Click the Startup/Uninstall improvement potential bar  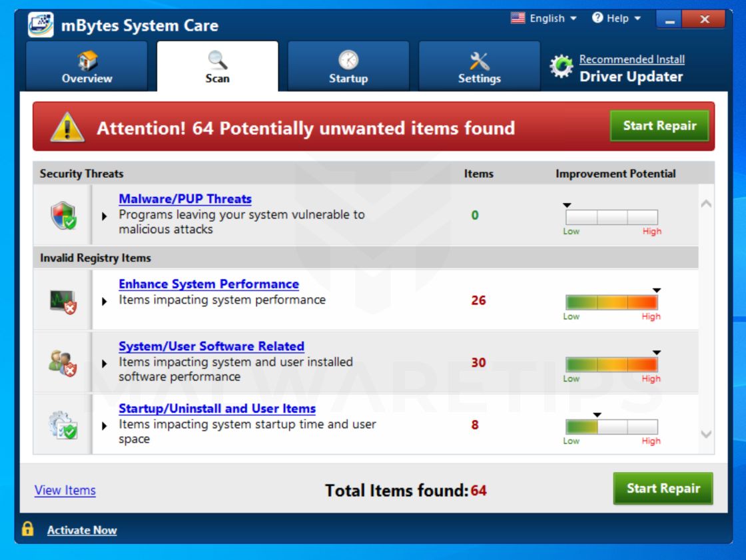[x=611, y=427]
